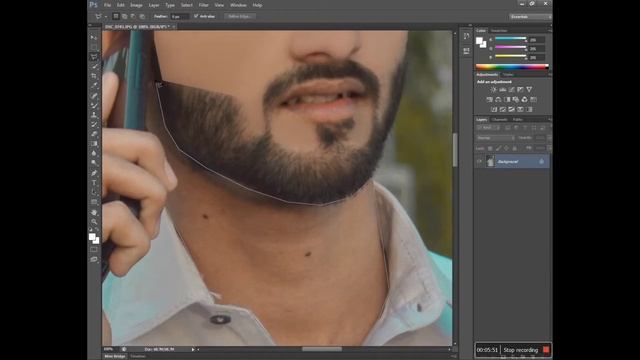Select the Quick Selection tool
Screen dimensions: 640x360
click(x=94, y=67)
